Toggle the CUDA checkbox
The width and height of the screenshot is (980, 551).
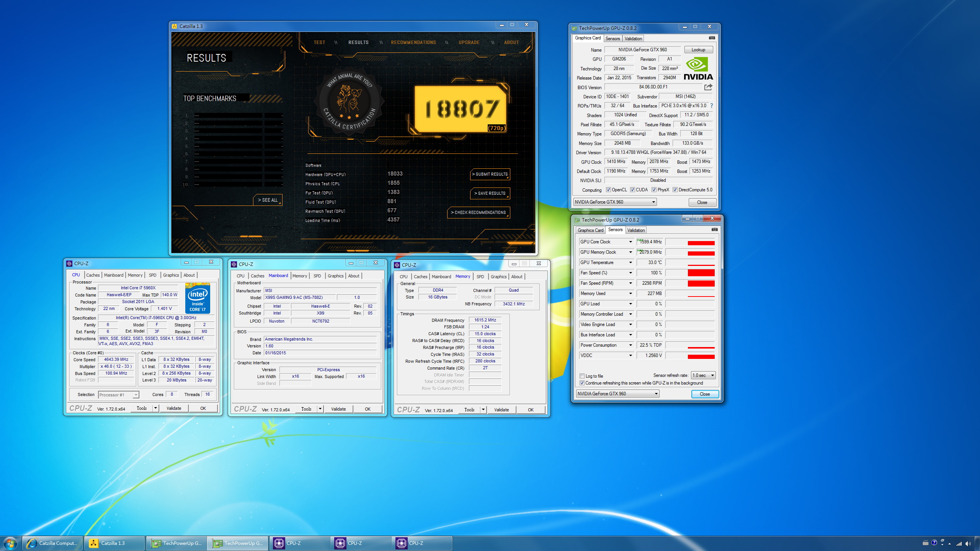click(632, 190)
